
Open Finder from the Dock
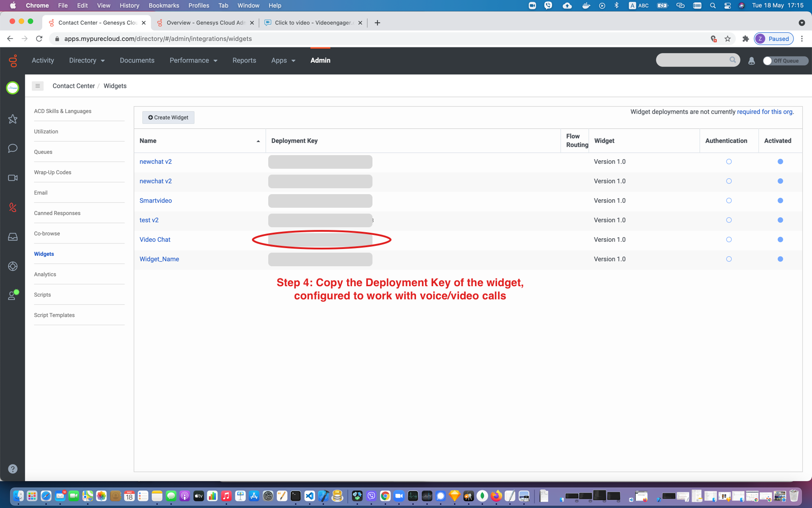[x=18, y=496]
